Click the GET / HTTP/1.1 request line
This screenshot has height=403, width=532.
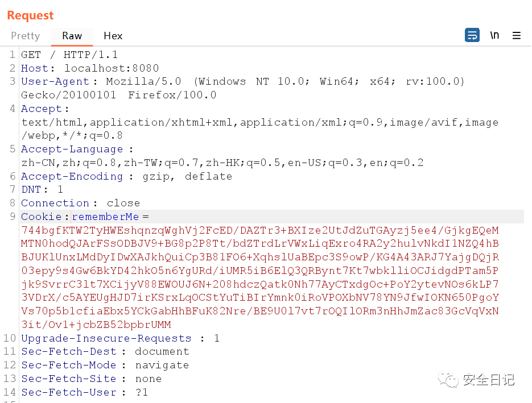pyautogui.click(x=69, y=55)
